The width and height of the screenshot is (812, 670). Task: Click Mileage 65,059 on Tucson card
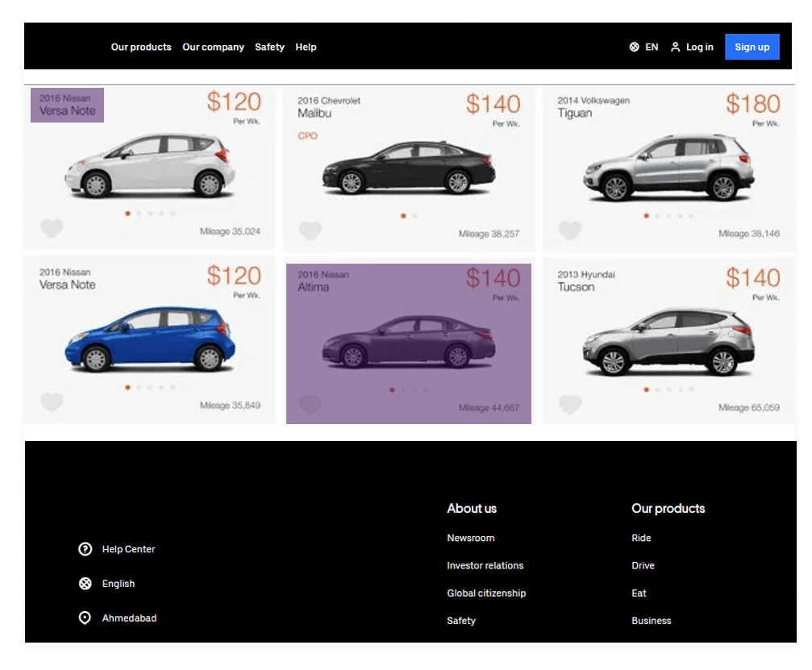click(x=749, y=407)
